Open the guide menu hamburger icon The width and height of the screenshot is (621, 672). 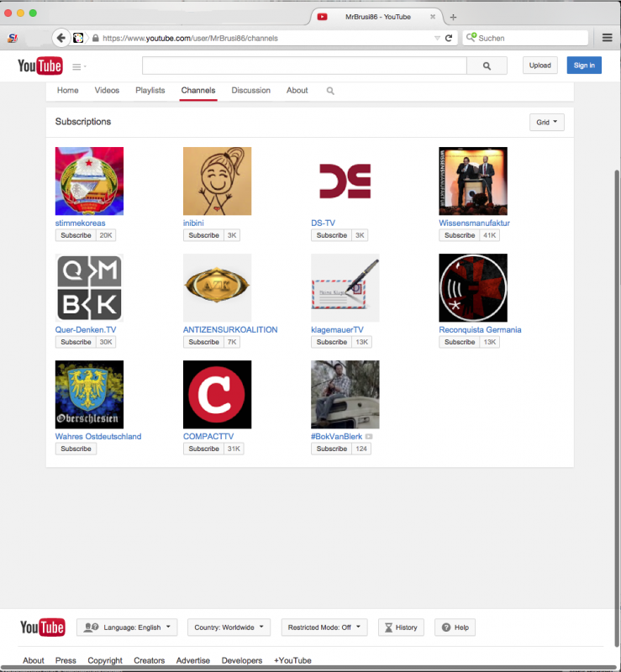[77, 66]
